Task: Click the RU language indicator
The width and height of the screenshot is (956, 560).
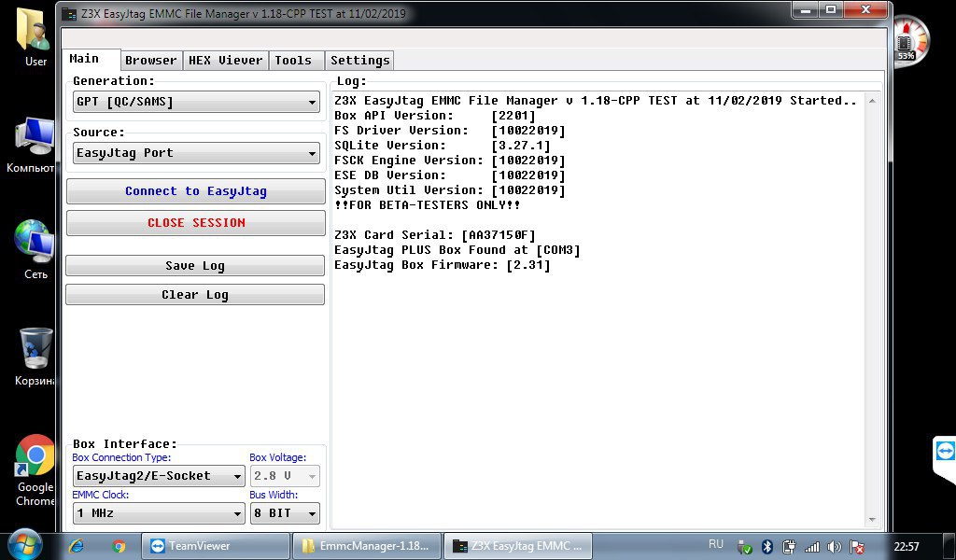Action: click(716, 544)
